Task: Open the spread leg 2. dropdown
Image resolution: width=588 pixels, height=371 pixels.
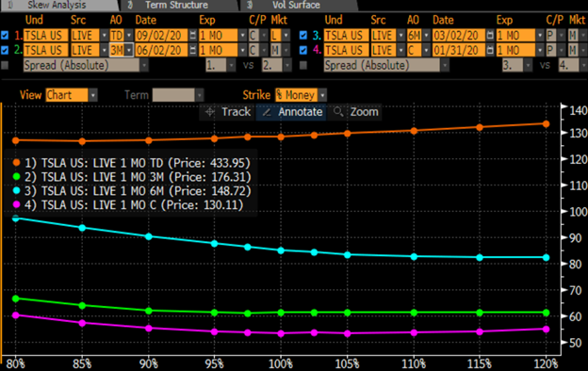Action: [287, 65]
